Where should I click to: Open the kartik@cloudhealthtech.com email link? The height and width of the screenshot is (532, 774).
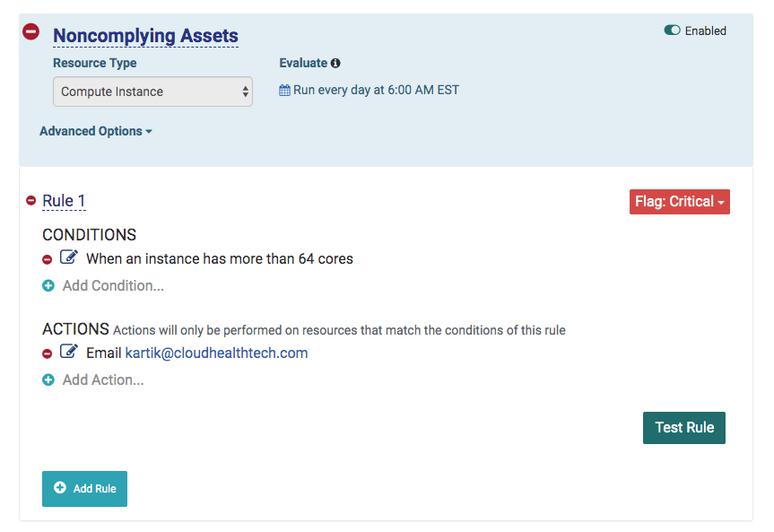click(x=216, y=353)
